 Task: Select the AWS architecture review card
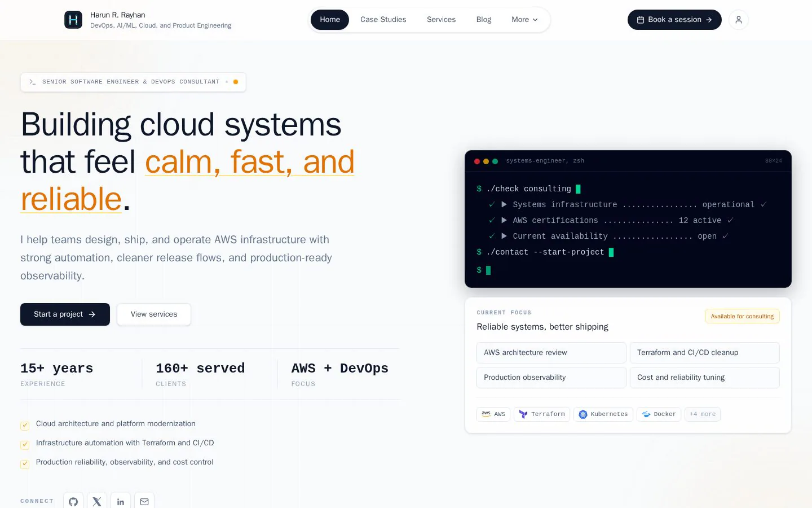pos(551,353)
